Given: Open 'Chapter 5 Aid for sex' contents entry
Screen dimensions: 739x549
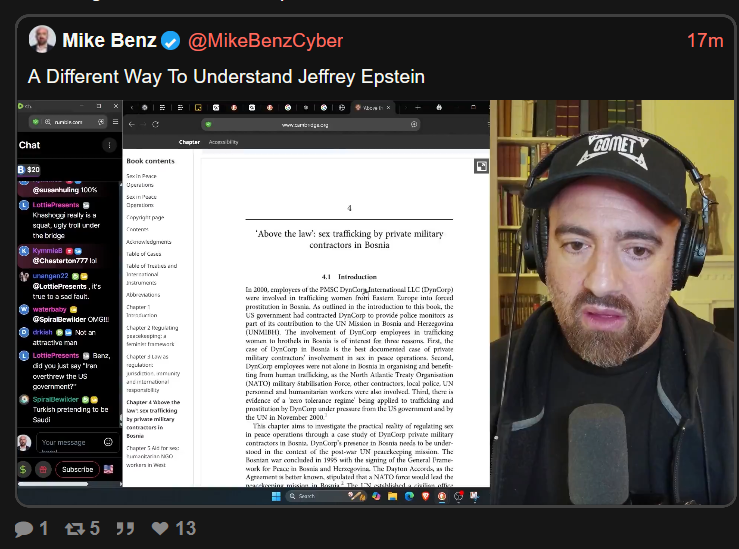Looking at the screenshot, I should click(x=153, y=456).
